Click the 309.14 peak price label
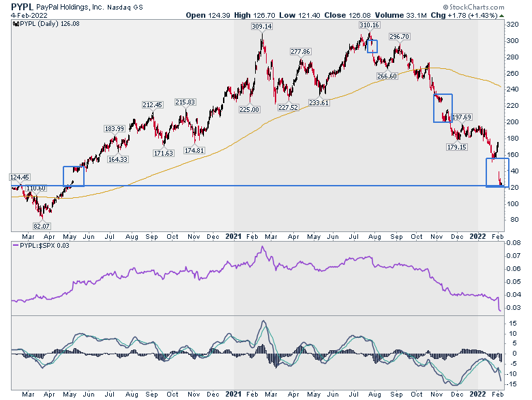Viewport: 532px width, 400px height. pyautogui.click(x=262, y=26)
